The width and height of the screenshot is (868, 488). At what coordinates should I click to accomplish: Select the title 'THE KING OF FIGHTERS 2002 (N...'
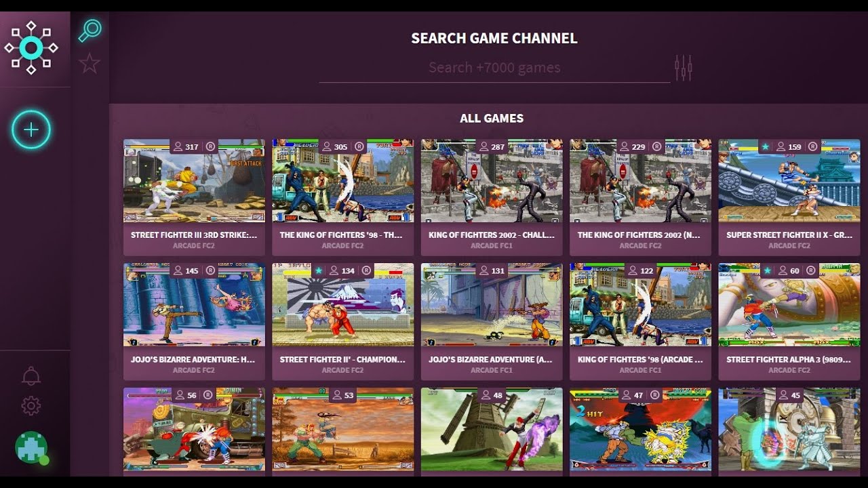click(x=639, y=235)
